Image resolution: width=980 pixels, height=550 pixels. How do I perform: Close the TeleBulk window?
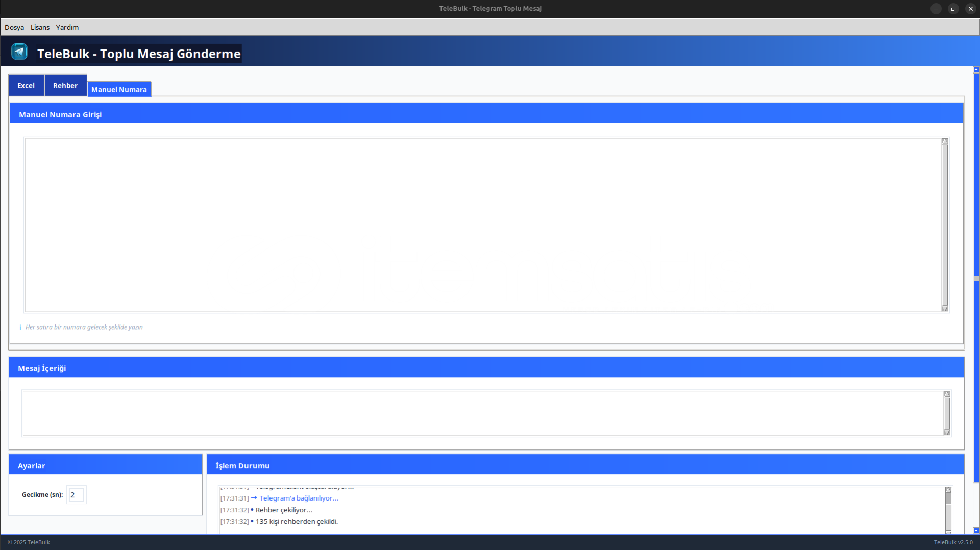pos(970,9)
